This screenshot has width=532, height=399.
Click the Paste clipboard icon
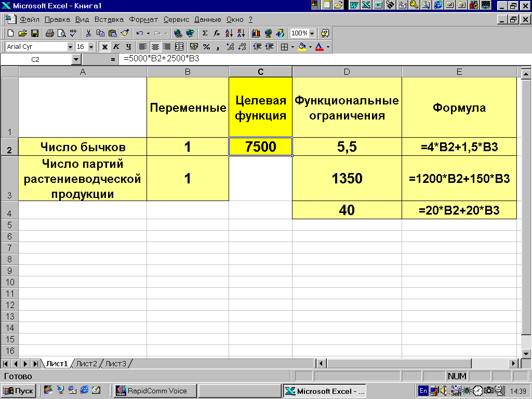point(112,33)
